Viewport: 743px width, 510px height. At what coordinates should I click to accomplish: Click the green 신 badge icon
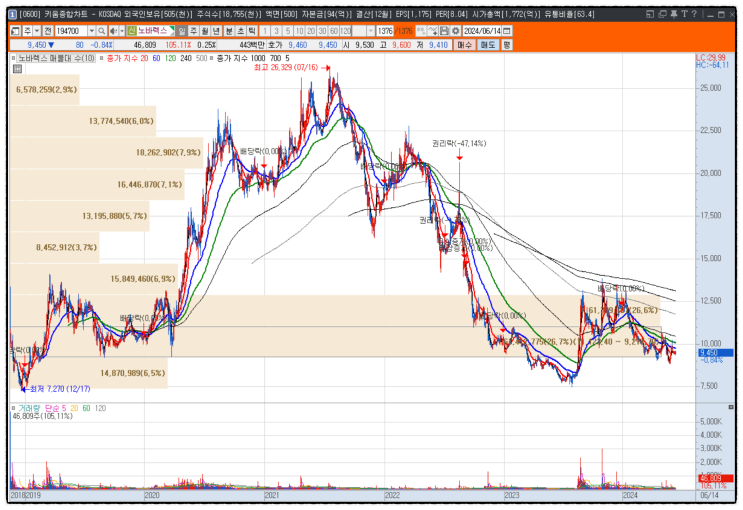[x=132, y=31]
